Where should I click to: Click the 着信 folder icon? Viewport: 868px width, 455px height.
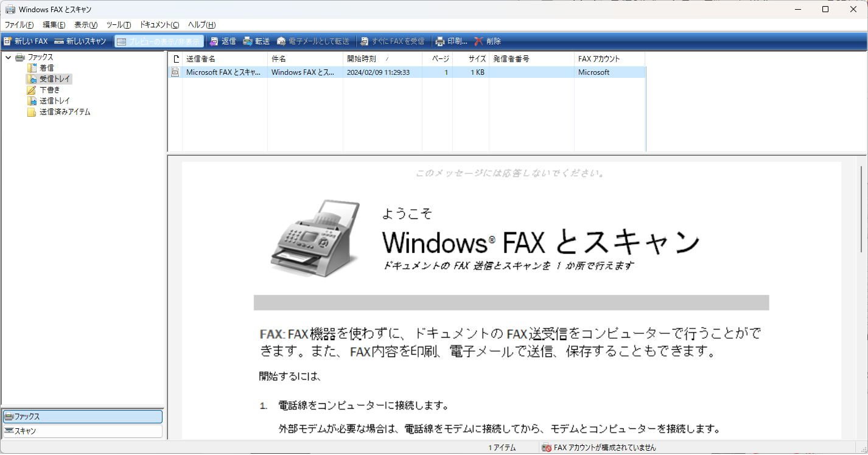pos(32,68)
